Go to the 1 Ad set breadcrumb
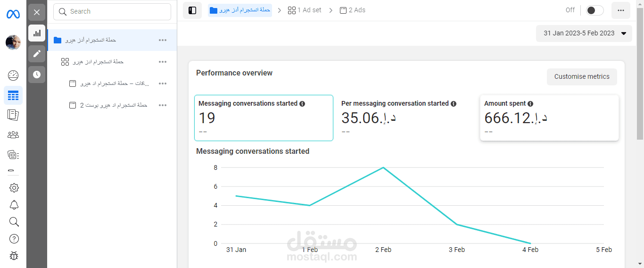This screenshot has width=644, height=268. (305, 10)
